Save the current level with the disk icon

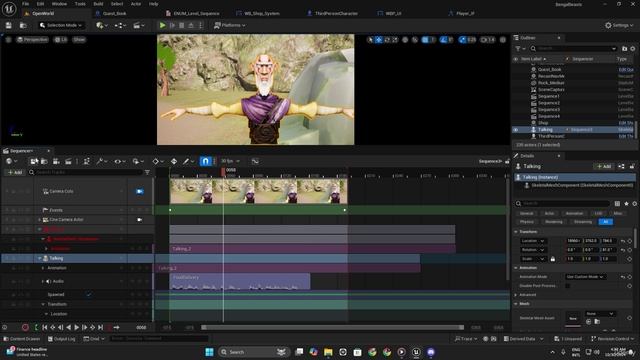point(9,25)
